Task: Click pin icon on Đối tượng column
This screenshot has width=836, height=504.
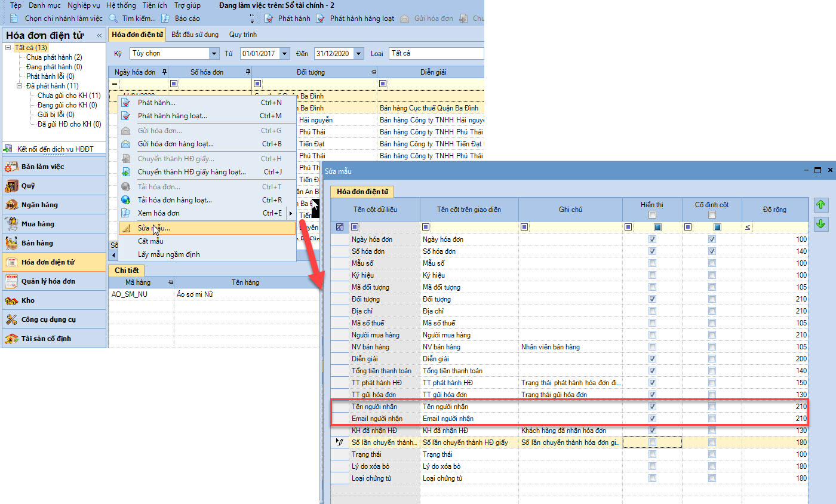Action: pyautogui.click(x=373, y=72)
